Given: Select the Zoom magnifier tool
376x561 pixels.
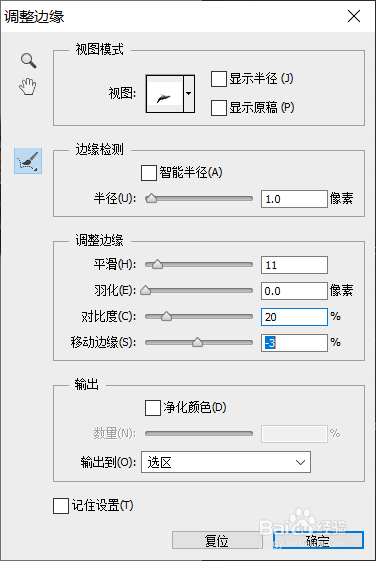Looking at the screenshot, I should (x=29, y=60).
